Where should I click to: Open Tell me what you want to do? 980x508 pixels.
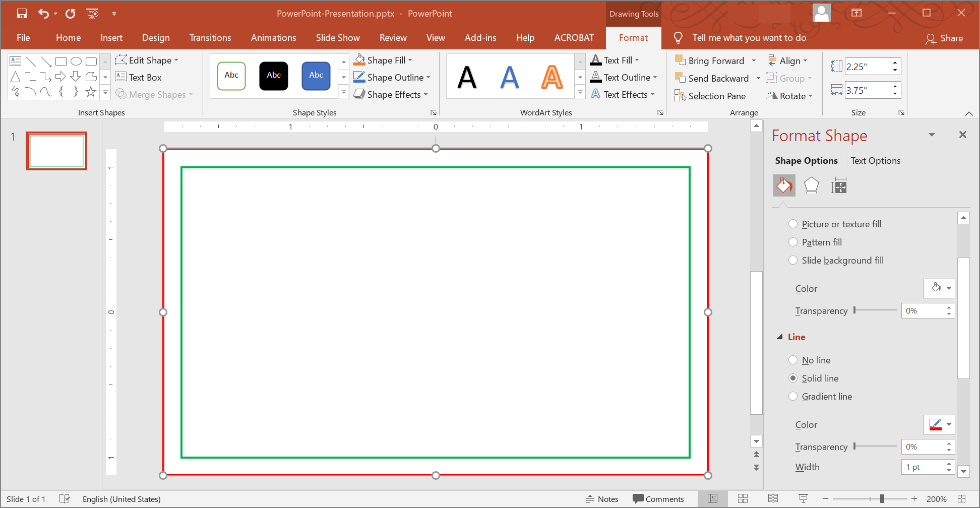(749, 37)
